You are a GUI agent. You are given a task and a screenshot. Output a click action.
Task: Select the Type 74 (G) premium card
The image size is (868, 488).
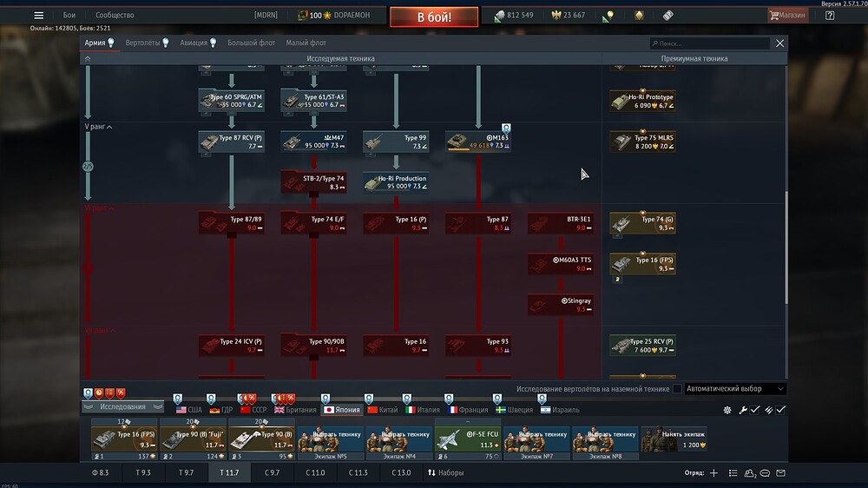click(x=642, y=223)
